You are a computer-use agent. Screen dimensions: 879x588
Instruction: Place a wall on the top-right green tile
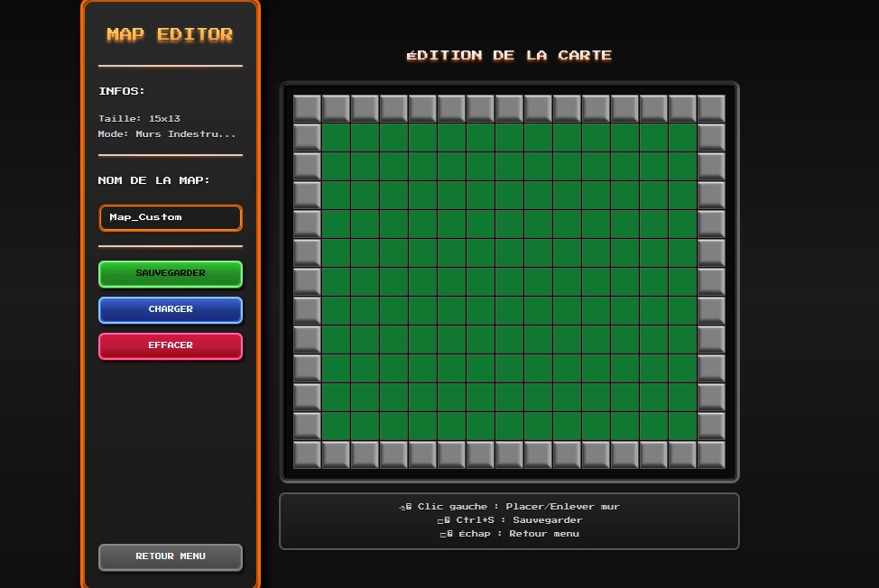[682, 137]
